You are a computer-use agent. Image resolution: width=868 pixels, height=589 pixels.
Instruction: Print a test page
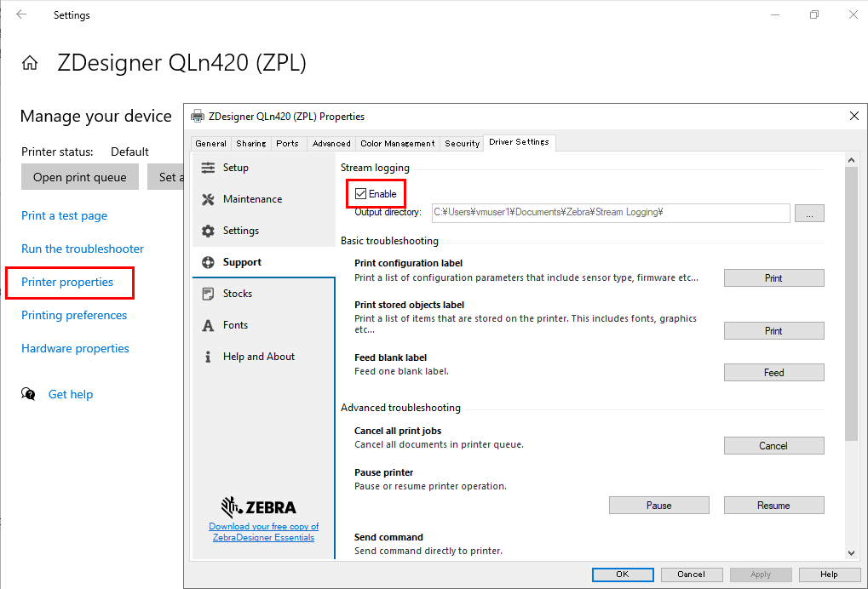(64, 215)
